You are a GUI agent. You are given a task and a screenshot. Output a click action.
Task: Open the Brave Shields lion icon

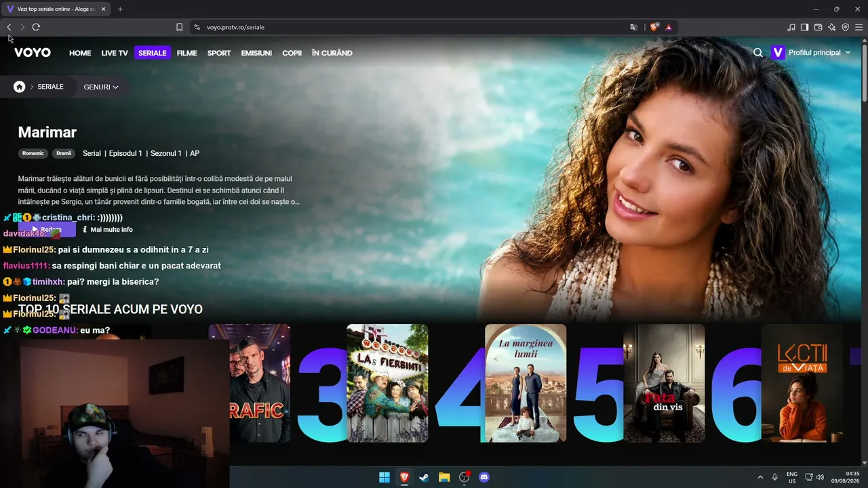click(x=654, y=27)
